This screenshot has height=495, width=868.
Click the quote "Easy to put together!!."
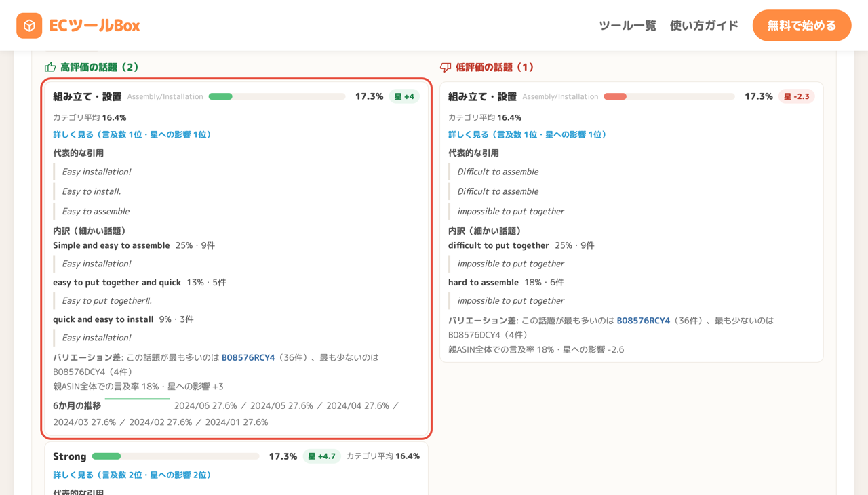tap(107, 300)
